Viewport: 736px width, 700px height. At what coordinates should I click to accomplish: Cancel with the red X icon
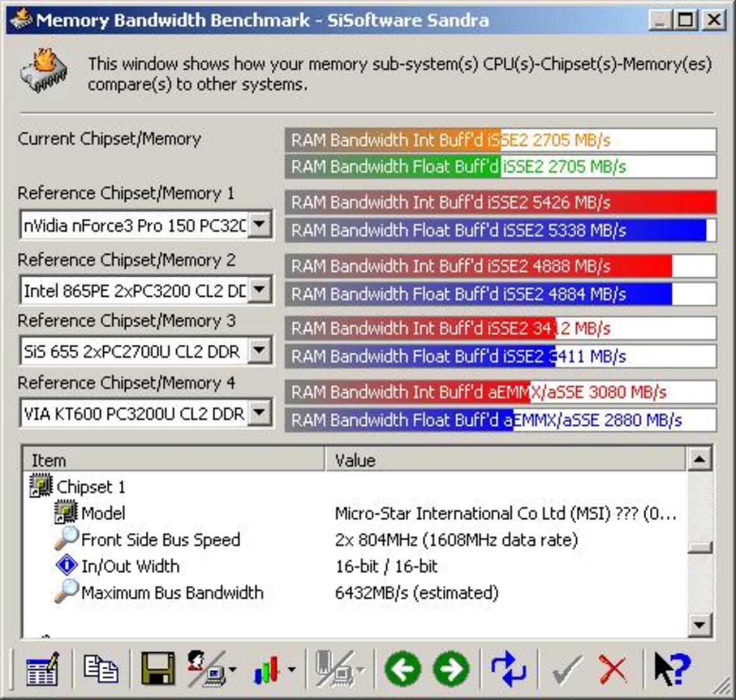click(x=613, y=669)
